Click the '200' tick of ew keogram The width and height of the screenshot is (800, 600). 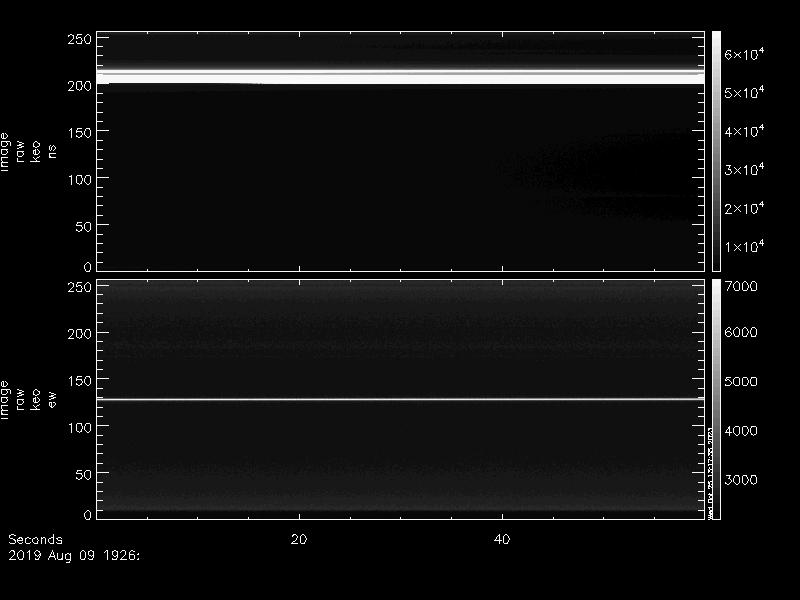coord(80,334)
